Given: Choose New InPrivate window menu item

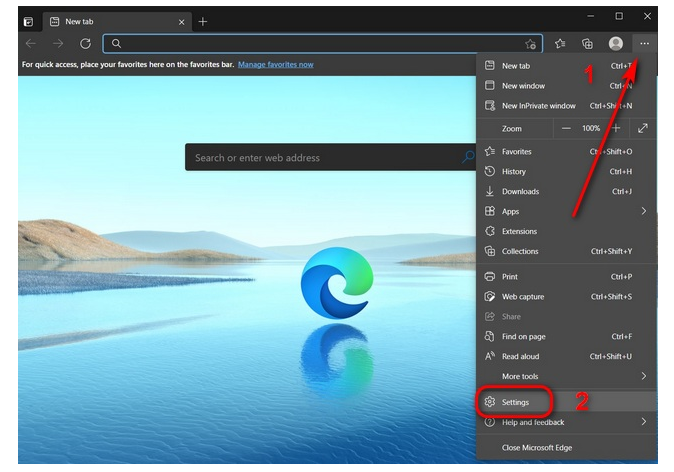Looking at the screenshot, I should (x=539, y=106).
